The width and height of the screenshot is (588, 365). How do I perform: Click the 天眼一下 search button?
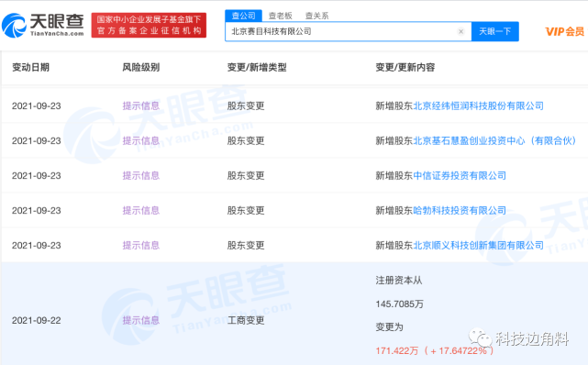pos(495,31)
